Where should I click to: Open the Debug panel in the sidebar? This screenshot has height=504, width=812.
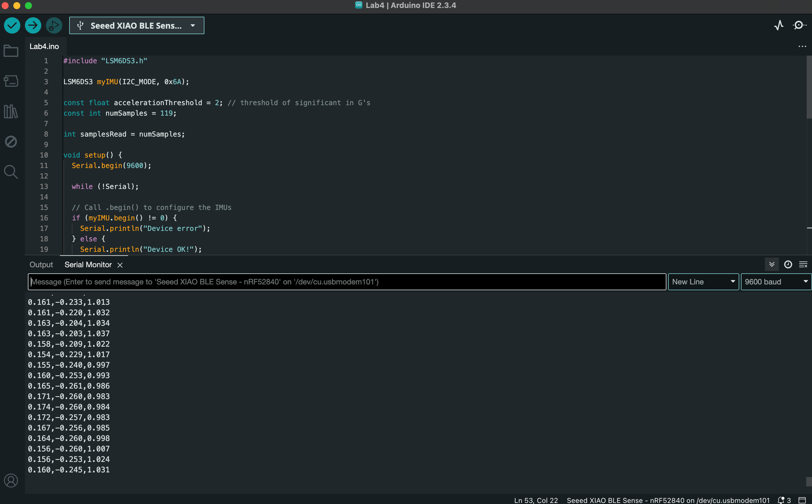pyautogui.click(x=11, y=142)
